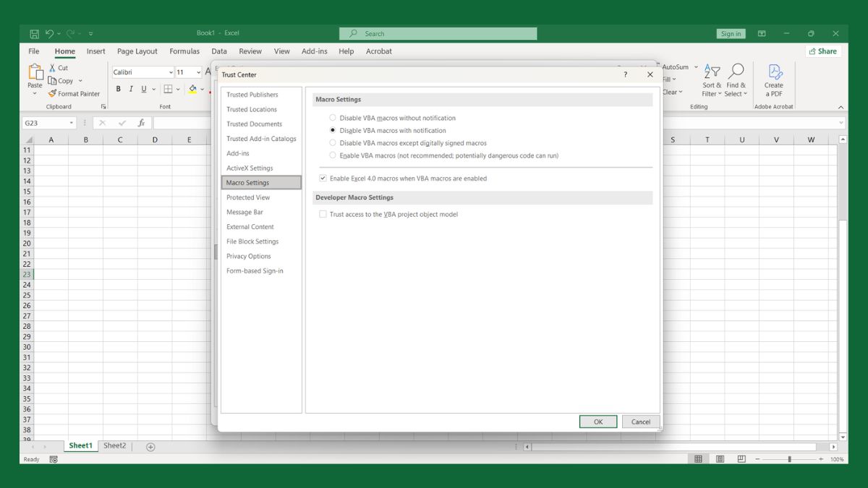Select Enable VBA macros option
This screenshot has width=868, height=488.
333,155
